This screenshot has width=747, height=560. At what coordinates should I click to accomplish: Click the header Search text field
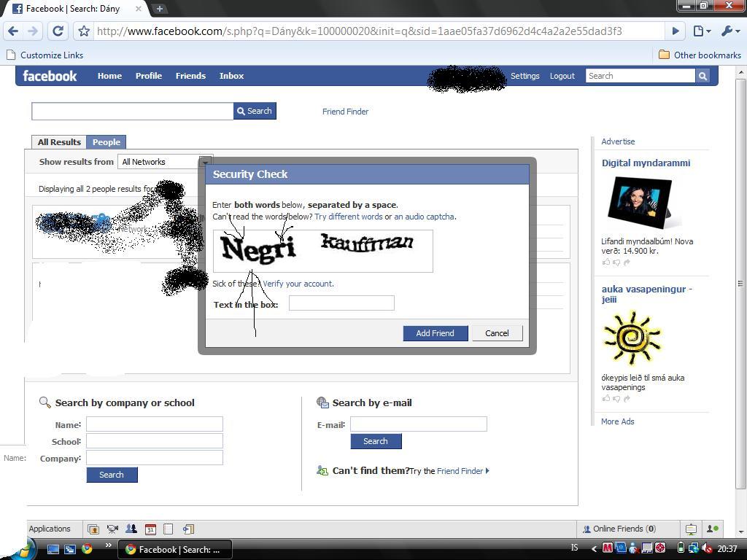tap(640, 76)
